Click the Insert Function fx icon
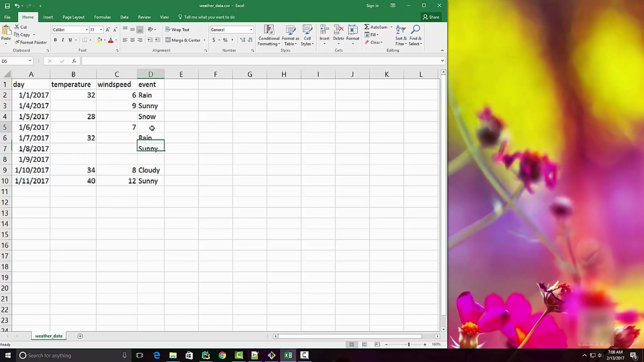Screen dimensions: 644x362 coord(74,61)
